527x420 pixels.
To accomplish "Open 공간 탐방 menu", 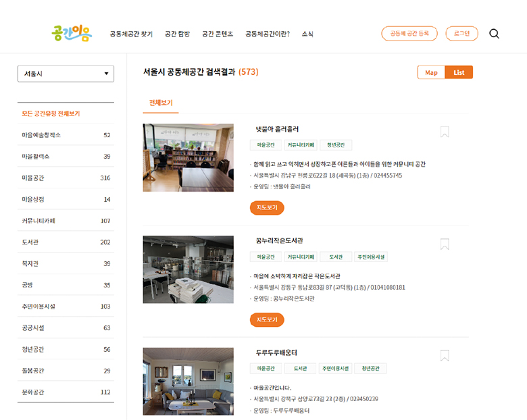I will click(x=177, y=34).
